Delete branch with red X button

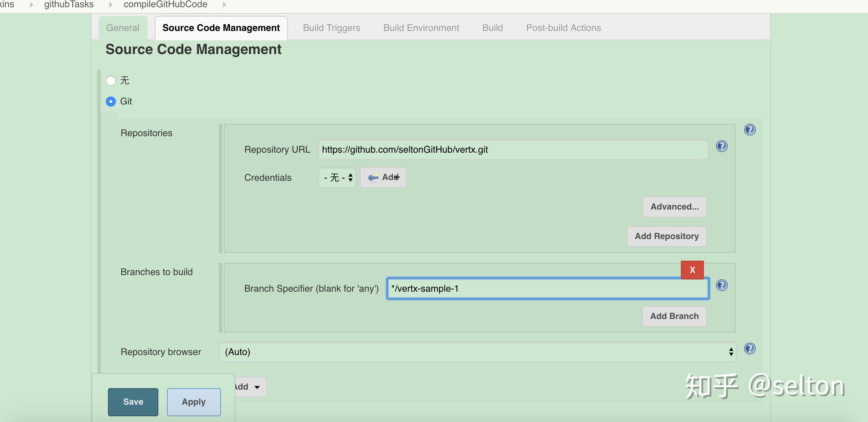[x=692, y=270]
